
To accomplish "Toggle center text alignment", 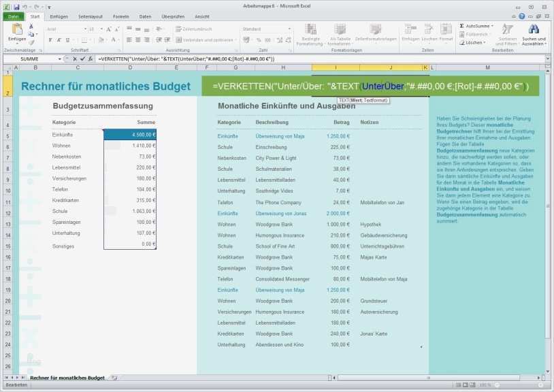I will click(x=137, y=40).
